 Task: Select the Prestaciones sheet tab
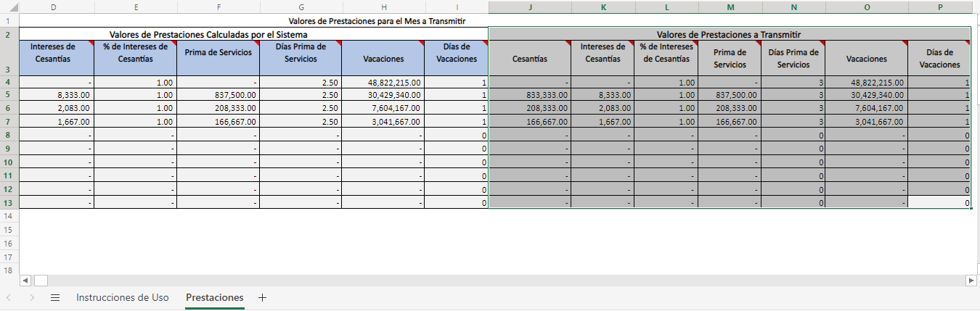click(x=214, y=297)
